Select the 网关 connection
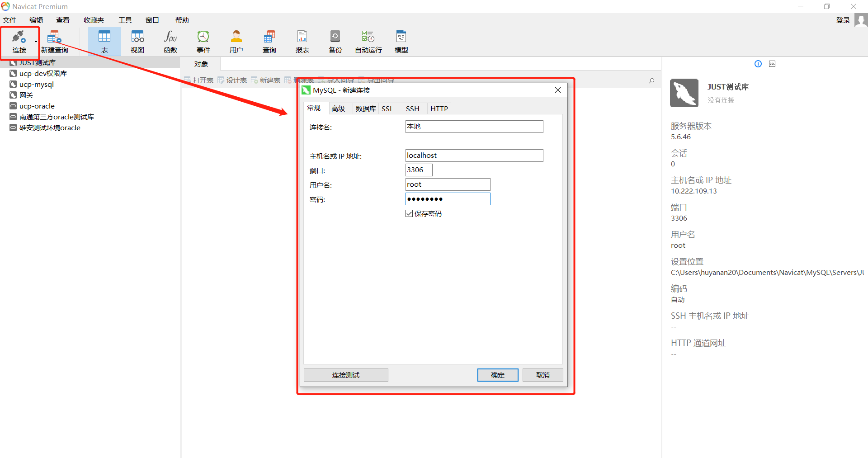Image resolution: width=868 pixels, height=458 pixels. pyautogui.click(x=26, y=95)
